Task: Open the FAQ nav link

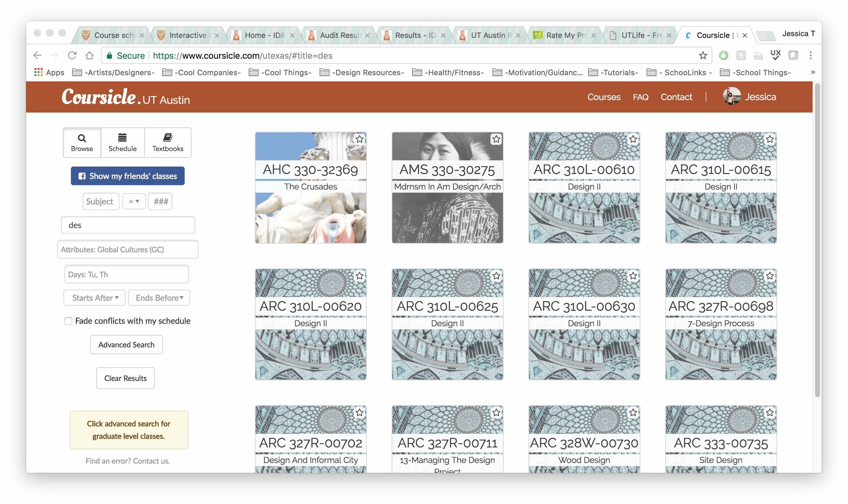Action: pyautogui.click(x=640, y=97)
